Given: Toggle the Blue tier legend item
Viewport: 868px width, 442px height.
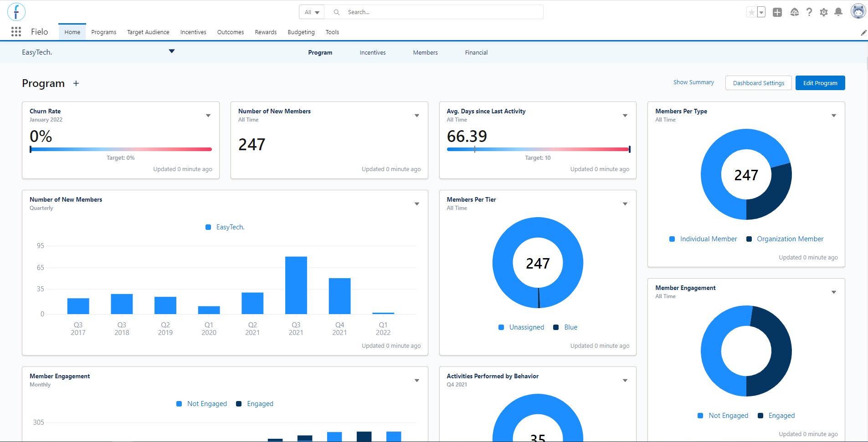Looking at the screenshot, I should point(565,327).
